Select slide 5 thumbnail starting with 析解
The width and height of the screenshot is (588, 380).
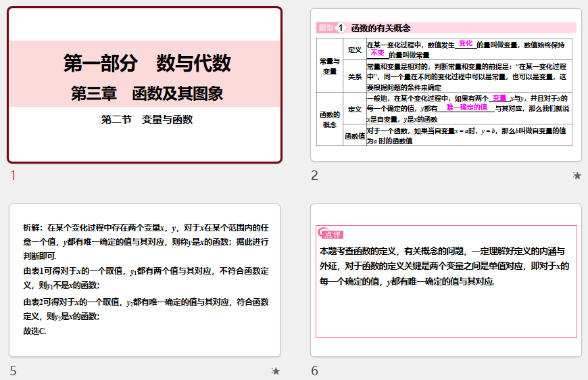tap(145, 280)
